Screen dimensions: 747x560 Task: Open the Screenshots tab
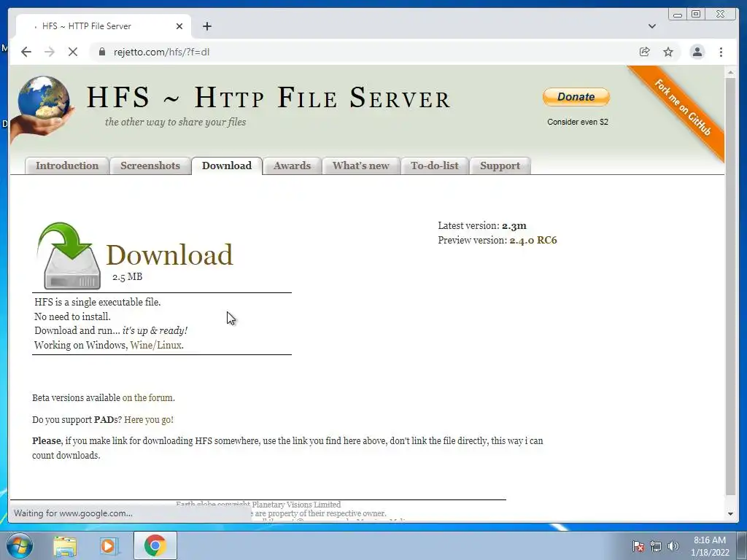(x=150, y=166)
